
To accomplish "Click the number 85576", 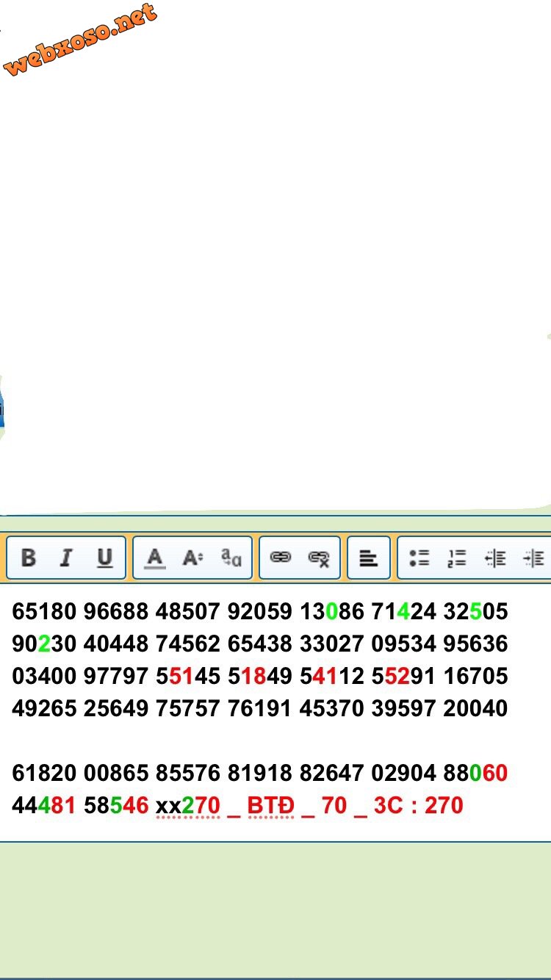I will [x=188, y=773].
